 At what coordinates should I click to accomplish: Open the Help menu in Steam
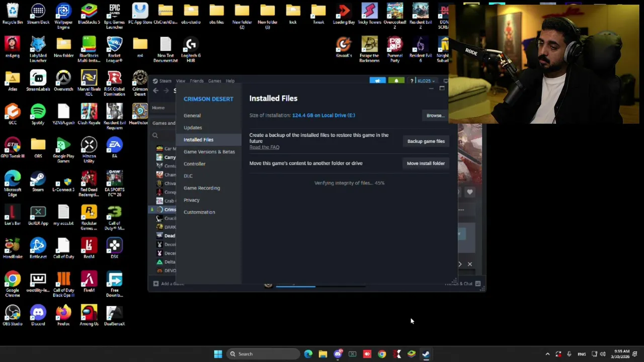click(x=230, y=81)
